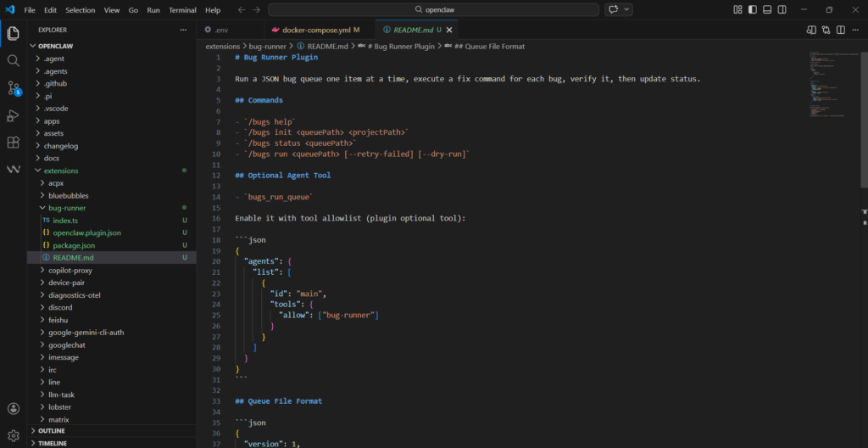Click '# Bug Runner Plugin' breadcrumb
Screen dimensions: 868x448
point(397,47)
